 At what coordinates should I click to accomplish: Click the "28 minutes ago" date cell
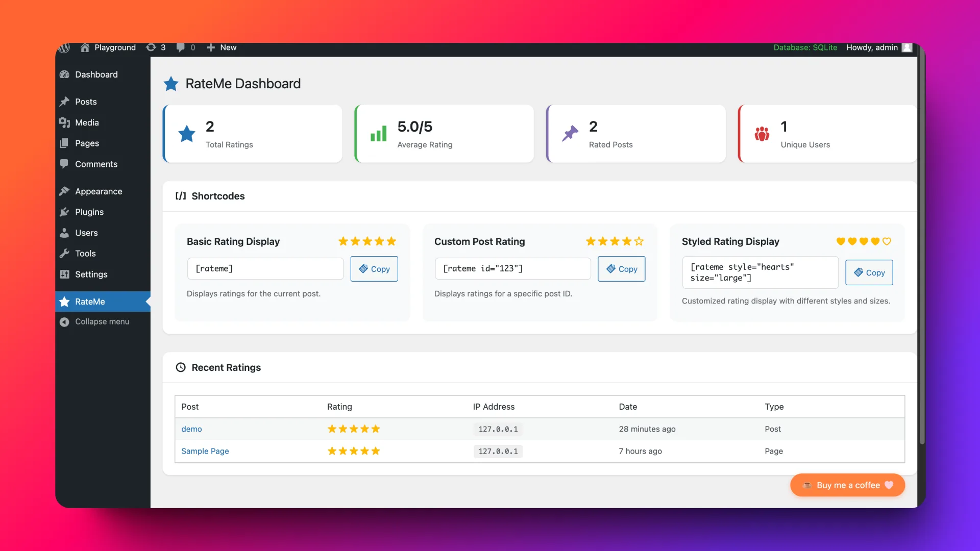point(647,429)
